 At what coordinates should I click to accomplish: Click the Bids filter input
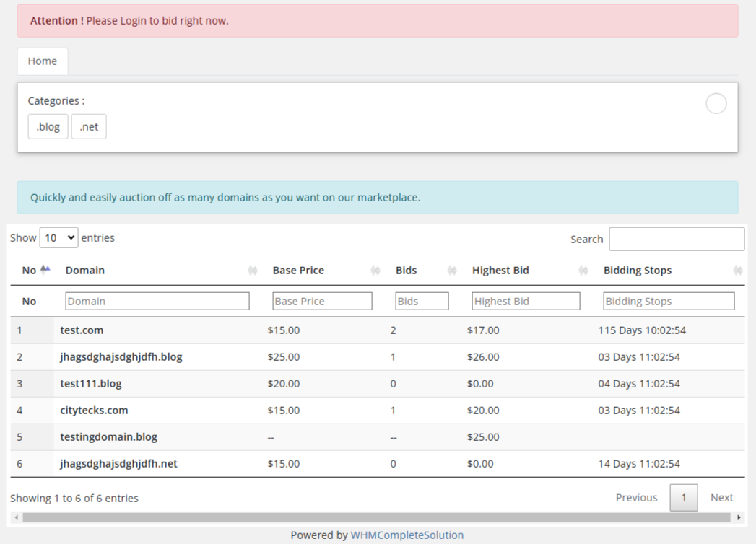(422, 301)
